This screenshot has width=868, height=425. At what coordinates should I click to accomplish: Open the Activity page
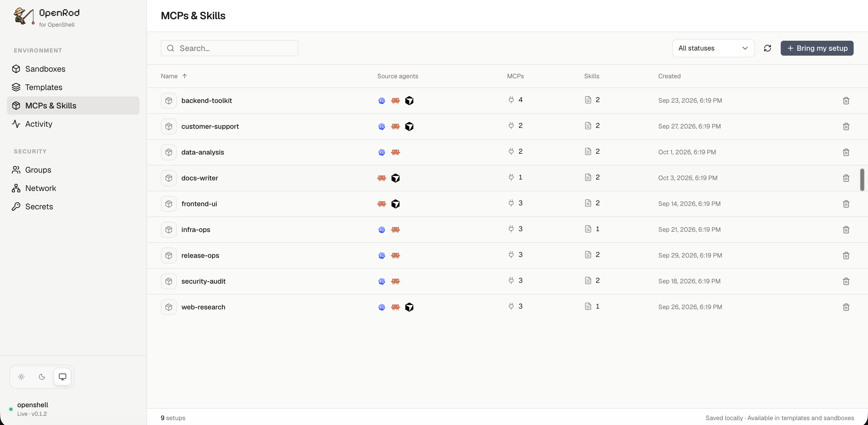[x=73, y=124]
